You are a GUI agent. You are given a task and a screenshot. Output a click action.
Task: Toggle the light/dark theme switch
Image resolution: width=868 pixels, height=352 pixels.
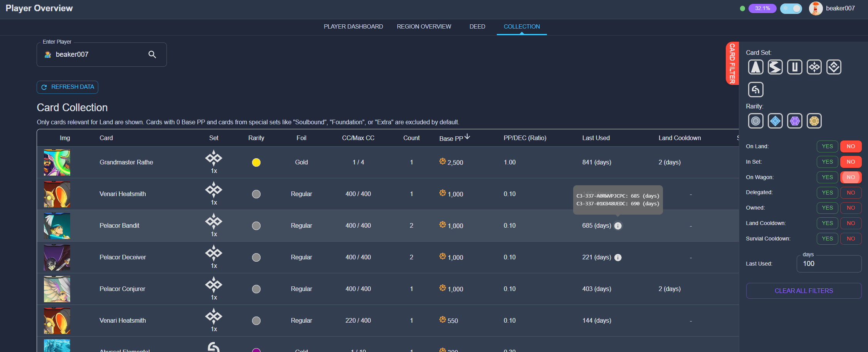point(791,8)
